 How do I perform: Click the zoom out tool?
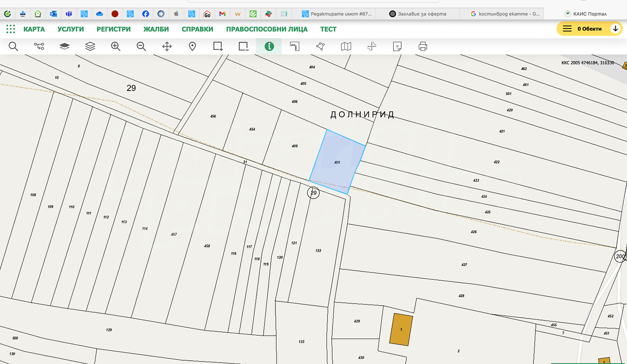pyautogui.click(x=141, y=46)
